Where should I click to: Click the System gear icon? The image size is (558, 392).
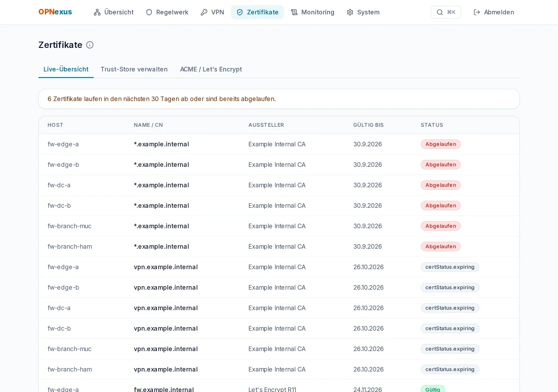(350, 12)
